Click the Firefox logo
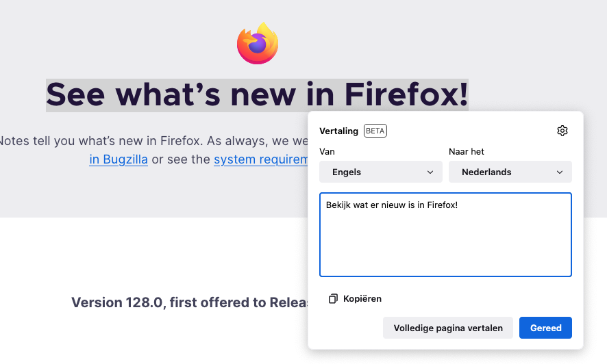 (258, 44)
